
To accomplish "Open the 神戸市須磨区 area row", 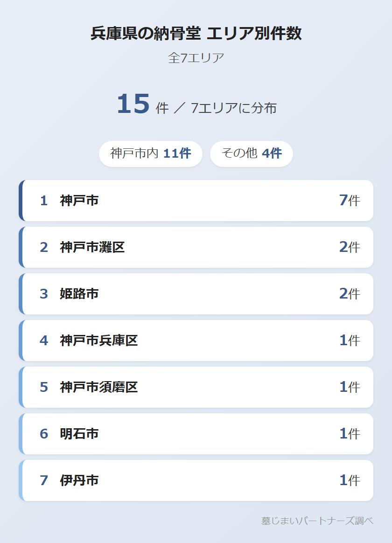I will point(196,387).
